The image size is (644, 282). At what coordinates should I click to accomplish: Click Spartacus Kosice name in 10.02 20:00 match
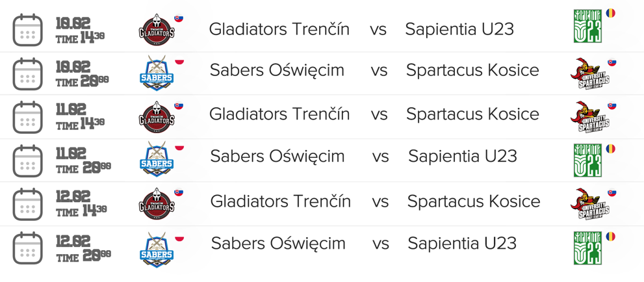pyautogui.click(x=472, y=70)
